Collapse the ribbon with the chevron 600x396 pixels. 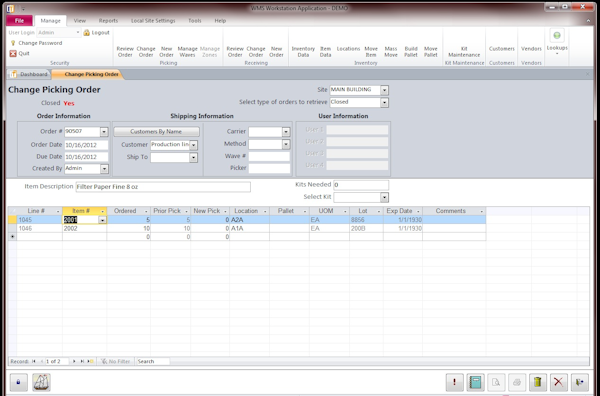pyautogui.click(x=588, y=21)
